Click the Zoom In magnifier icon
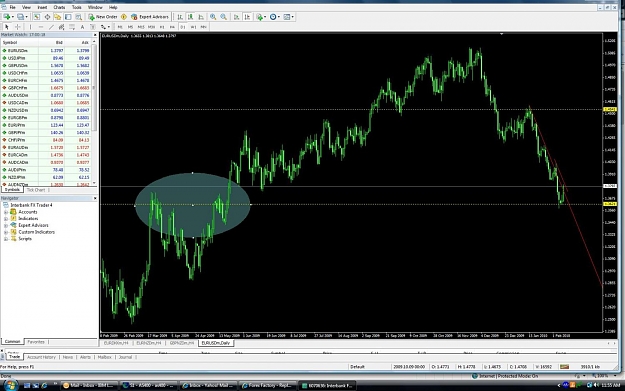Viewport: 625px width, 391px height. pos(213,17)
